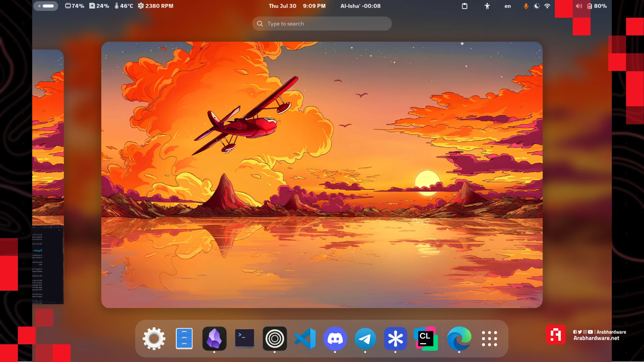Screen dimensions: 644x362
Task: Click the microphone indicator in the top bar
Action: [x=526, y=6]
